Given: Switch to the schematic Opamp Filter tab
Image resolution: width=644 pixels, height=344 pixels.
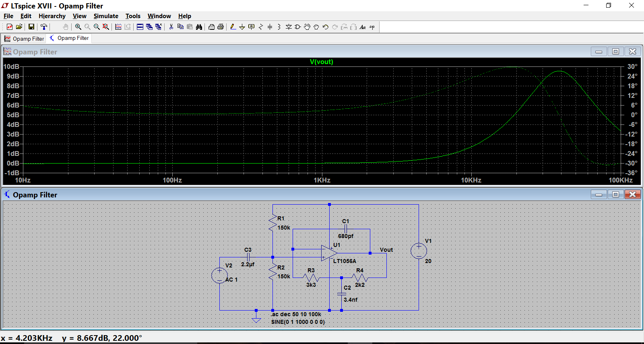Looking at the screenshot, I should tap(69, 38).
